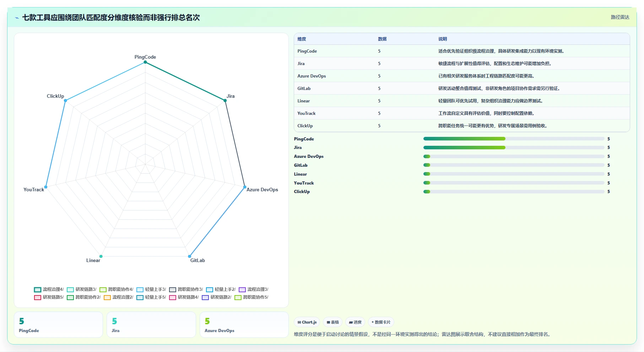Open the PingCode score card
This screenshot has width=644, height=352.
tap(58, 325)
